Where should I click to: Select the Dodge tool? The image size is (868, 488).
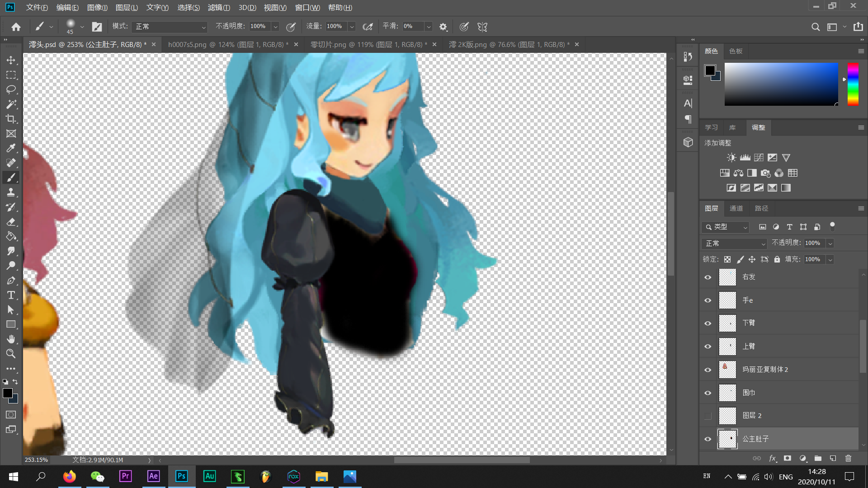[11, 266]
